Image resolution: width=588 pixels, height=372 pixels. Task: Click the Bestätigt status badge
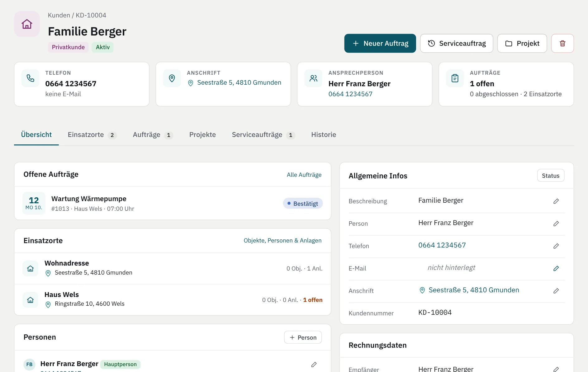(303, 204)
